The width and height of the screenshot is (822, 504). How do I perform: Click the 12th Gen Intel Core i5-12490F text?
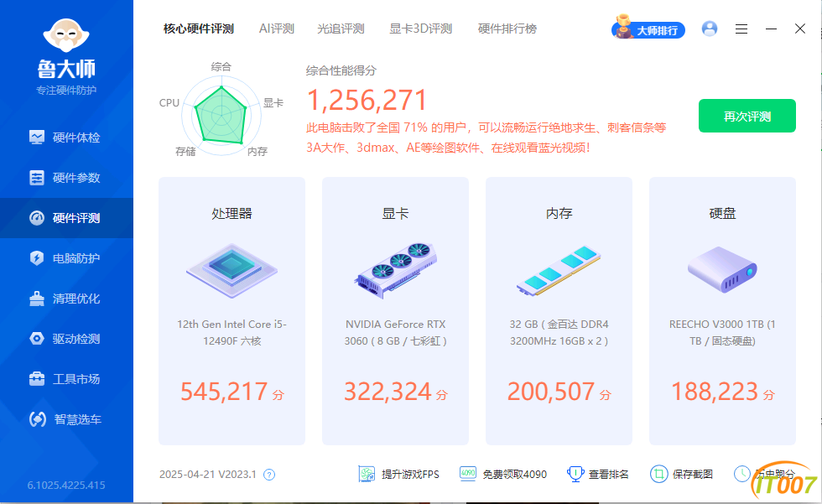point(232,333)
